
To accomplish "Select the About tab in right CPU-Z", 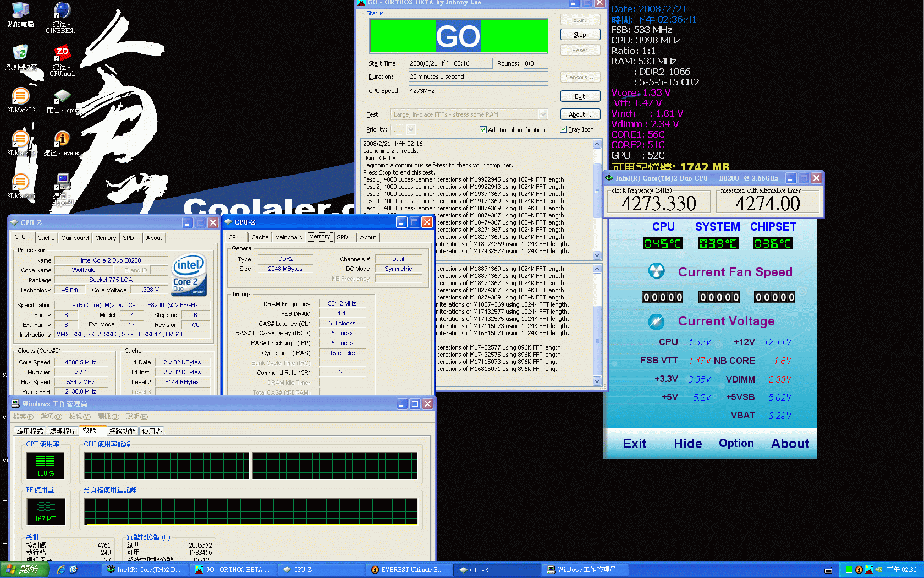I will [x=368, y=237].
